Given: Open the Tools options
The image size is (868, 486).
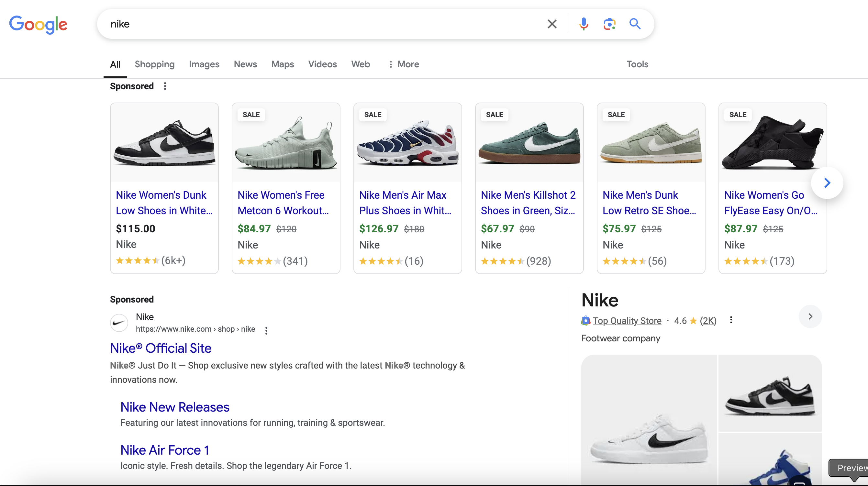Looking at the screenshot, I should point(637,64).
